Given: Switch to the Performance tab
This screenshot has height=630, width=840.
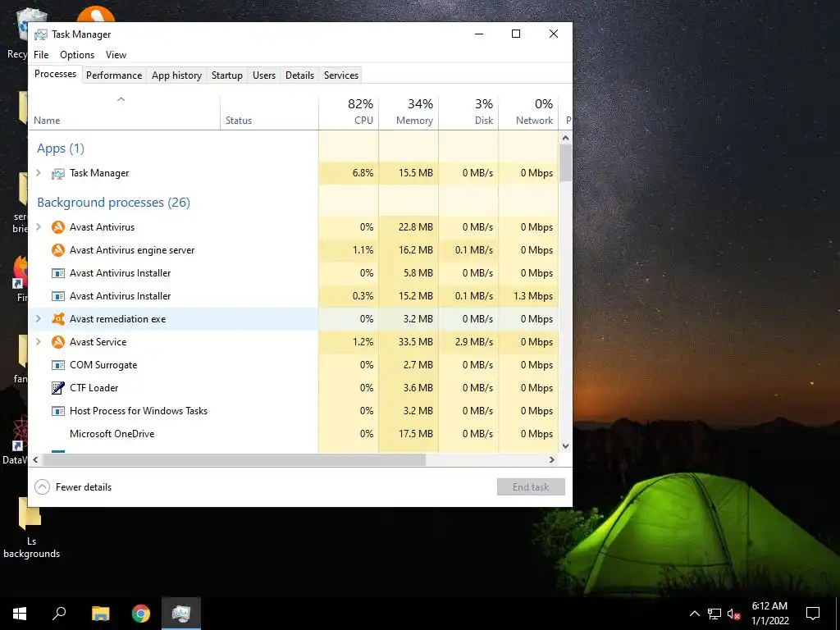Looking at the screenshot, I should (x=114, y=75).
